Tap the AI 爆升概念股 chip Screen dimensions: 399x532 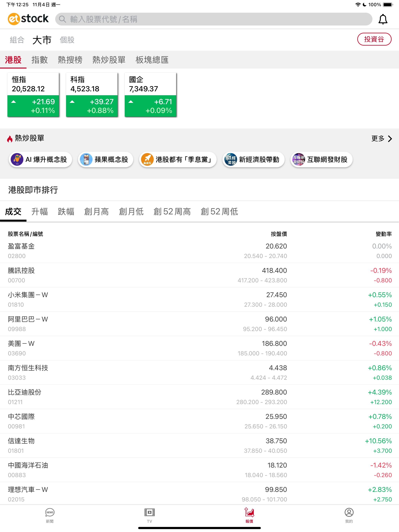(x=41, y=159)
